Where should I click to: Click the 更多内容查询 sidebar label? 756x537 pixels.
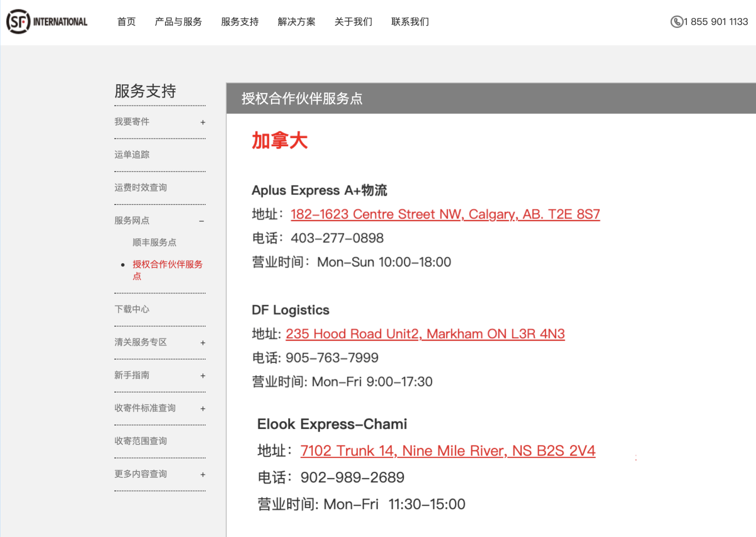click(140, 474)
